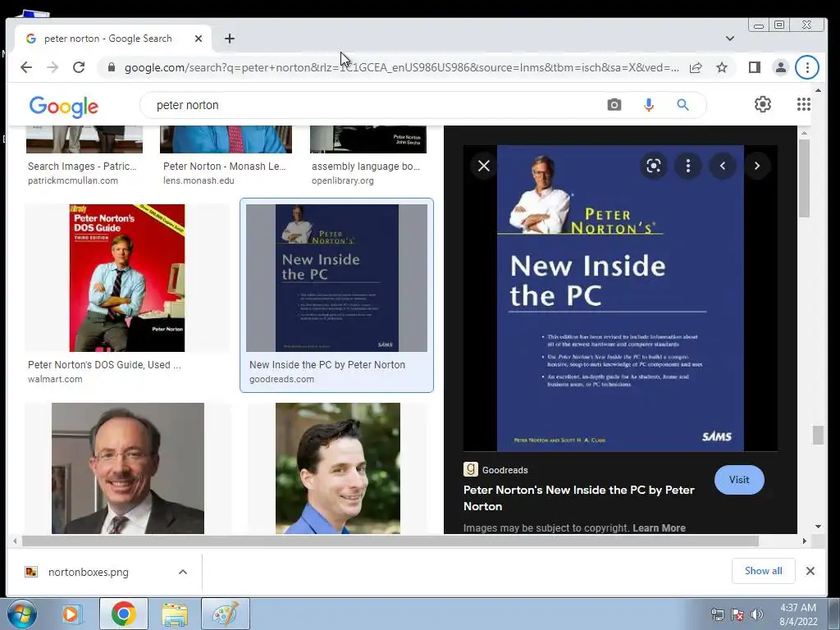Open Google settings gear
Viewport: 840px width, 630px height.
click(762, 104)
